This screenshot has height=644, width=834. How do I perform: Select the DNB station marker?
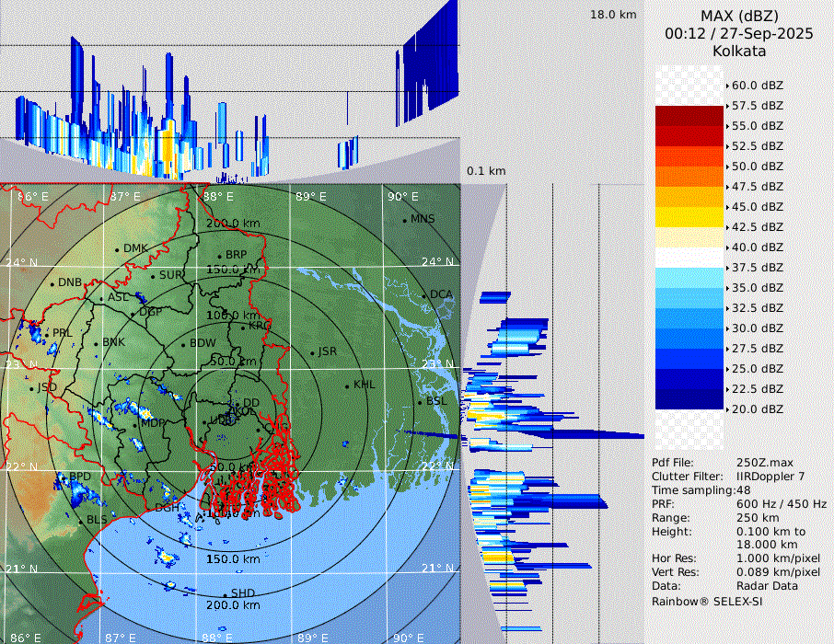pyautogui.click(x=52, y=283)
